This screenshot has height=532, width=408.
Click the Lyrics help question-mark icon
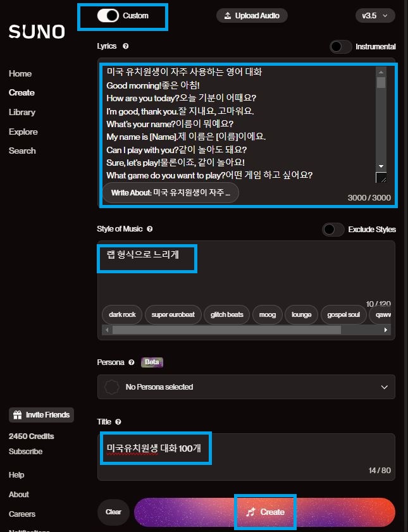(125, 46)
